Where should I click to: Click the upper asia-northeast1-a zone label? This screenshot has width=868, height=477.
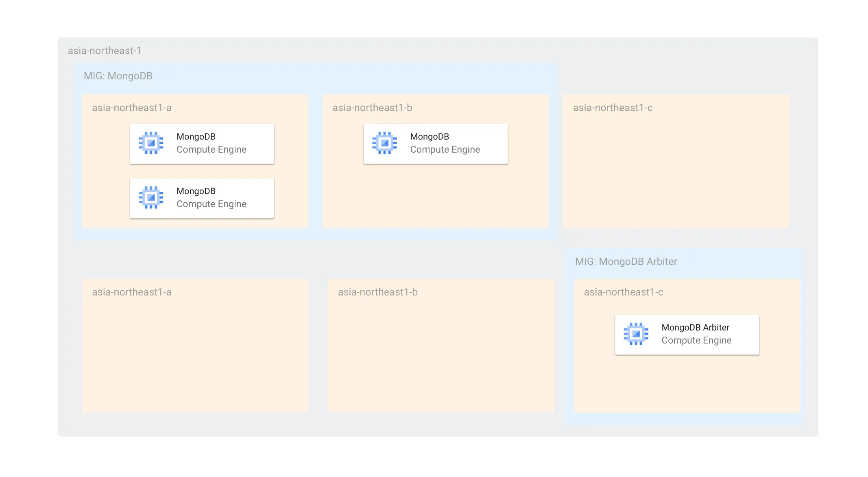pyautogui.click(x=131, y=108)
